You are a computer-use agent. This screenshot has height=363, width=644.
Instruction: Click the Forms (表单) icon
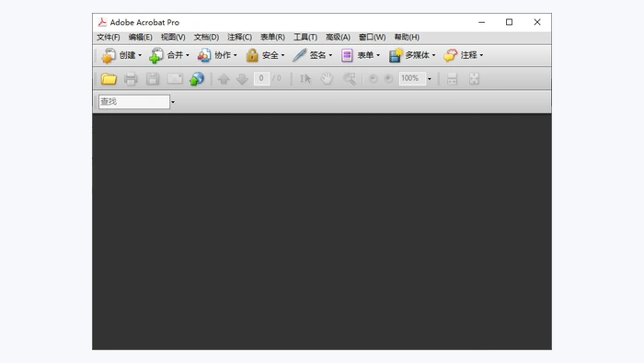tap(347, 55)
